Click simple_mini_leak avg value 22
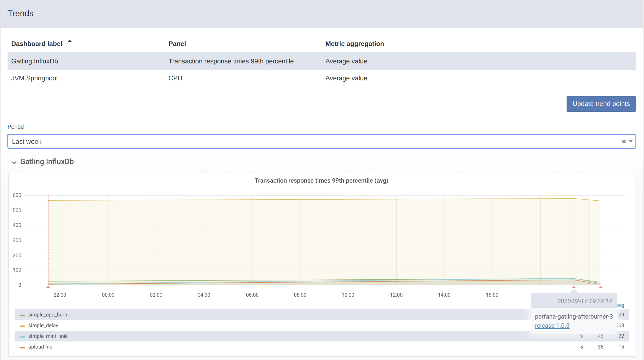The width and height of the screenshot is (644, 360). (621, 336)
